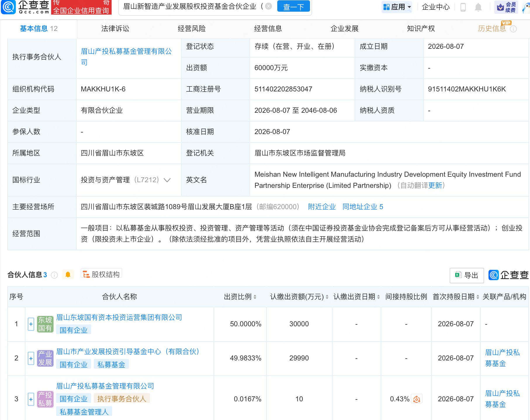Image resolution: width=530 pixels, height=420 pixels.
Task: Click 执行事务合伙人 tag in row 3
Action: click(122, 399)
